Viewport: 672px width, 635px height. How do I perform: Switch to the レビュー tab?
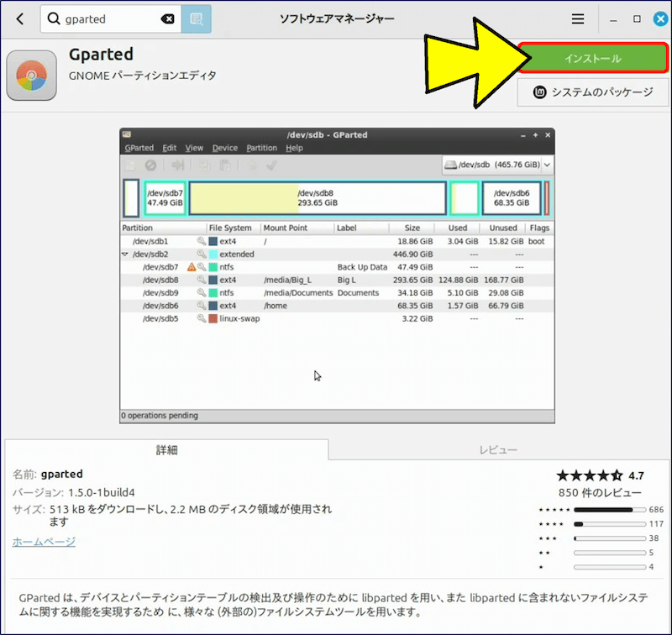498,450
